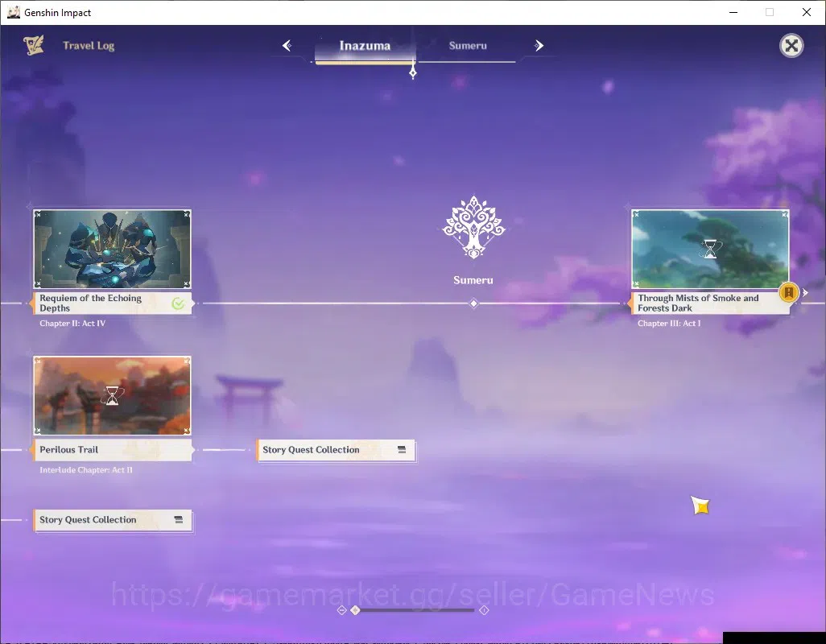826x644 pixels.
Task: Close the Travel Log with X button
Action: [x=791, y=46]
